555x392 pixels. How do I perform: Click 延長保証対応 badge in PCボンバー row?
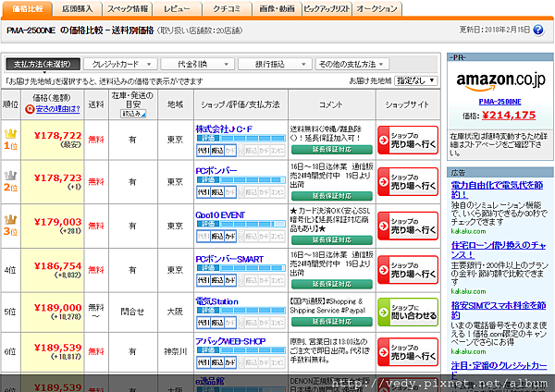point(332,196)
